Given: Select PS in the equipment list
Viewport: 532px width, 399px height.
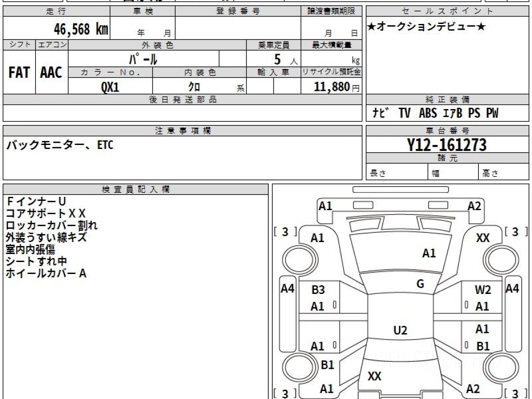Looking at the screenshot, I should click(474, 113).
